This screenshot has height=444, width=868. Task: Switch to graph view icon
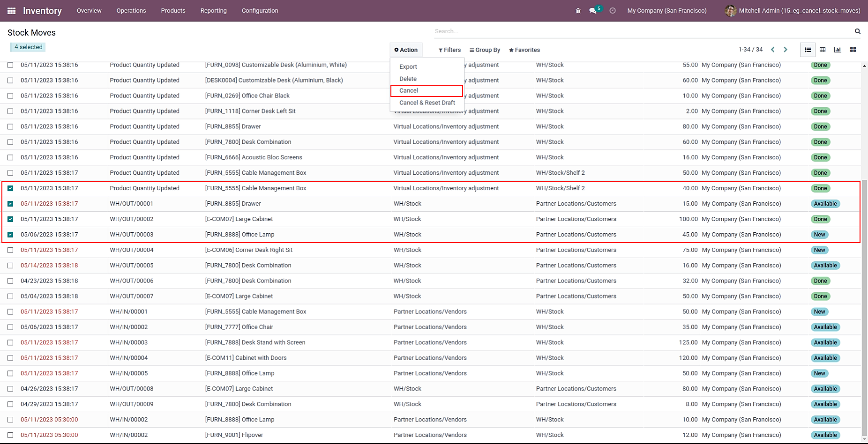coord(838,50)
